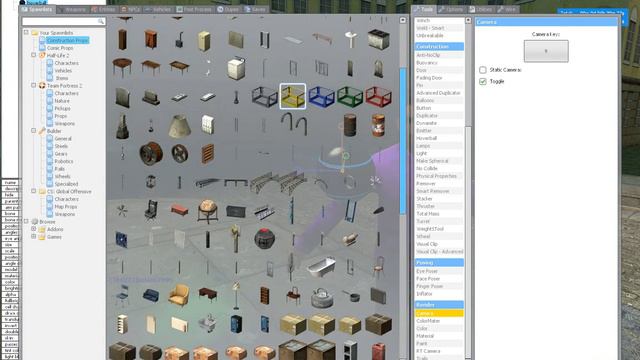Spawn the red cage prop
The width and height of the screenshot is (640, 360).
click(x=378, y=96)
